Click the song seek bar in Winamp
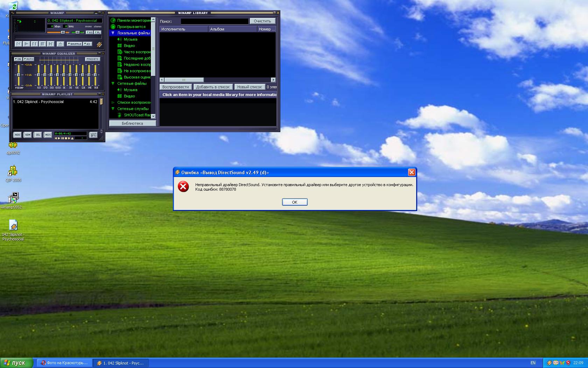 (x=58, y=37)
